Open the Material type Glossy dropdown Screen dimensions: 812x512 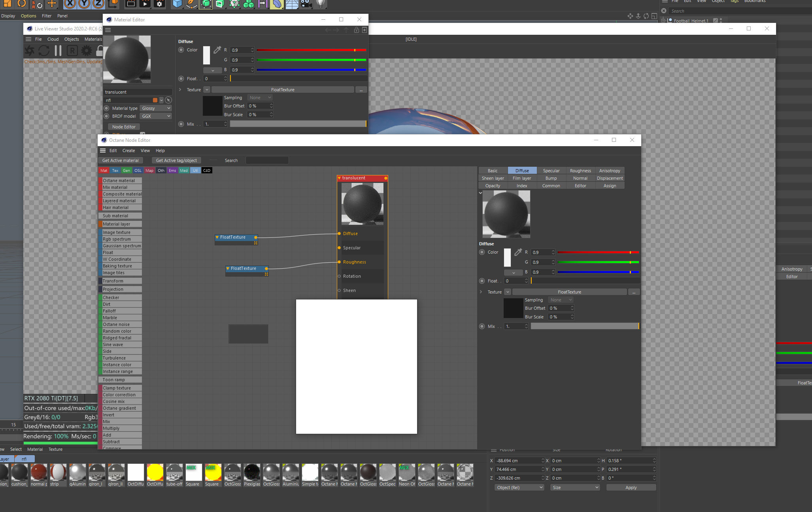(x=156, y=108)
